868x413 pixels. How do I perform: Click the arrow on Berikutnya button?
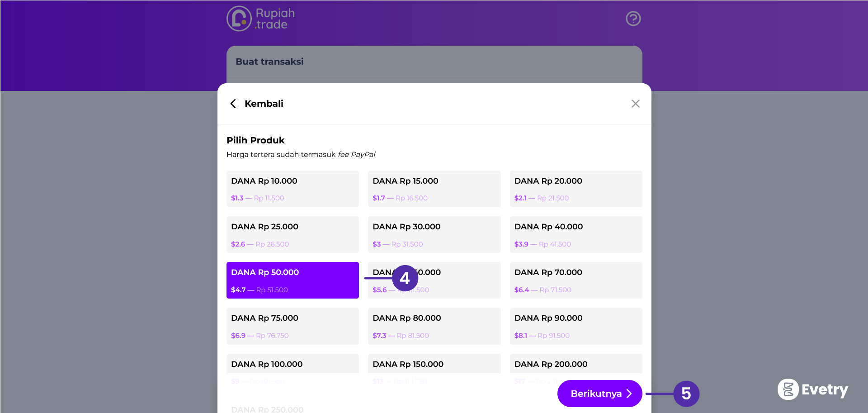tap(629, 394)
